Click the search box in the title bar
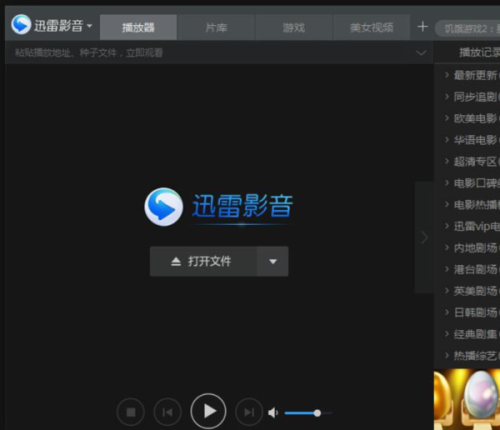This screenshot has width=500, height=430. click(x=468, y=29)
